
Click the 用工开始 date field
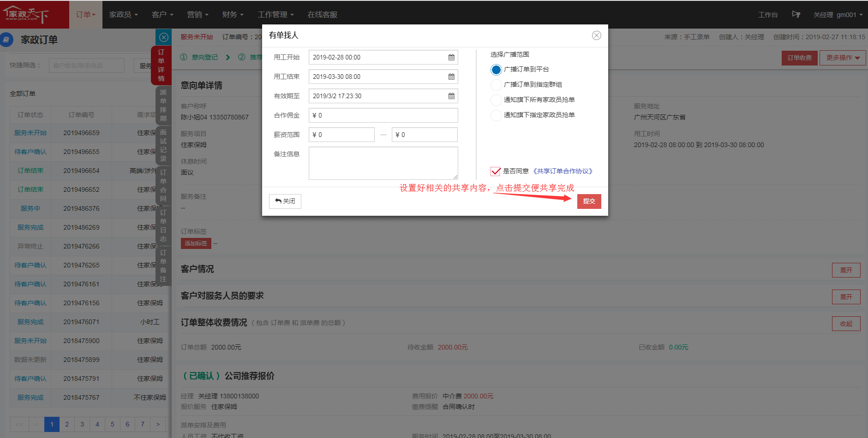pyautogui.click(x=383, y=57)
